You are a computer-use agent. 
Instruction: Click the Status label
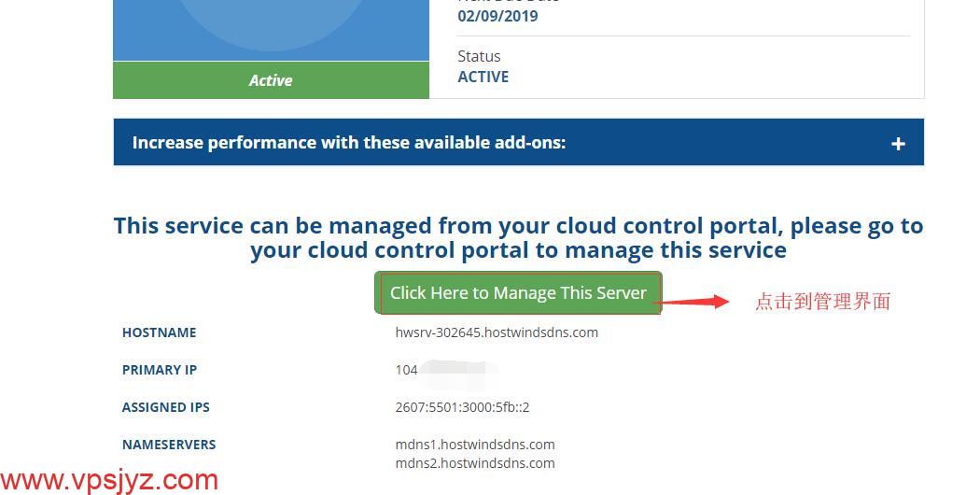[x=479, y=56]
